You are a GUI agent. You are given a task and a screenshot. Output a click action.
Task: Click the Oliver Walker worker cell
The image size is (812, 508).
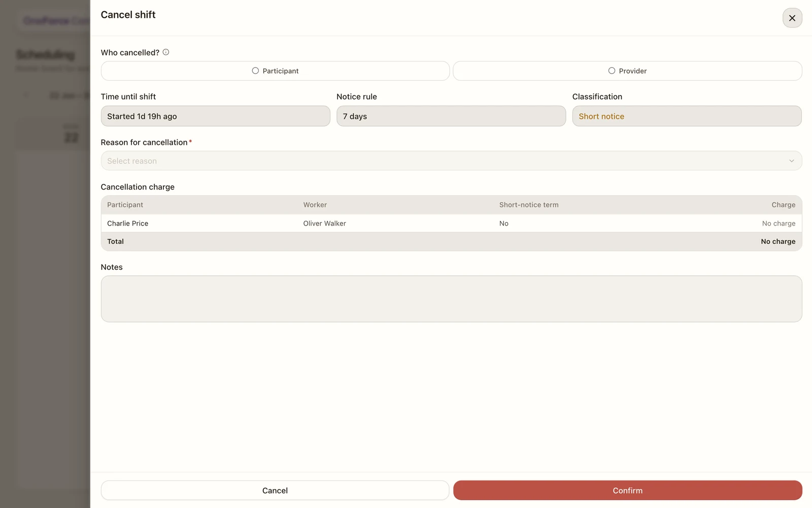click(x=325, y=224)
